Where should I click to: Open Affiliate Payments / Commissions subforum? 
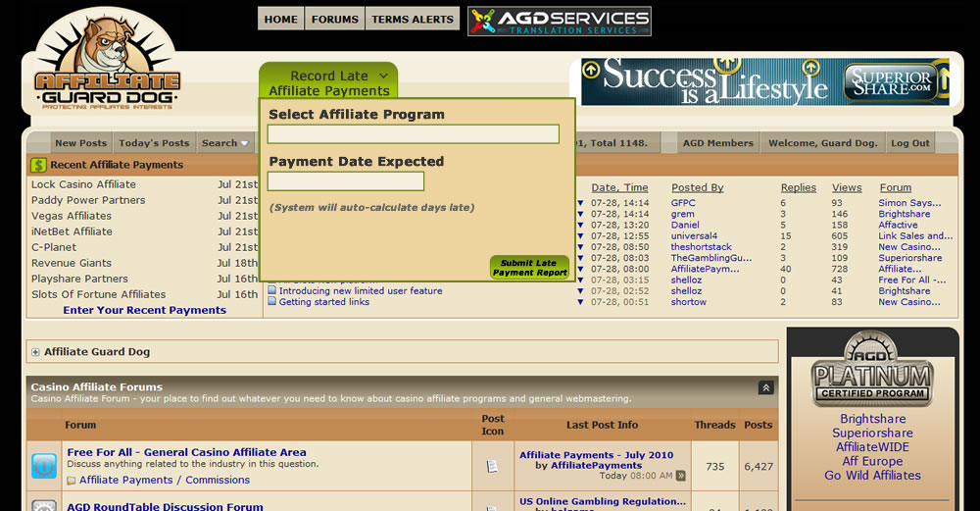tap(165, 480)
